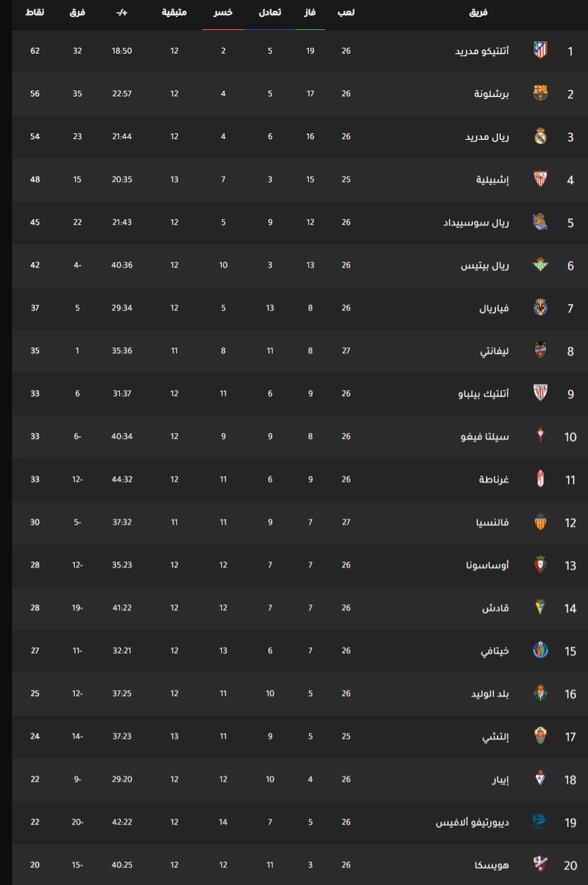
Task: Click the Villarreal yellow crest
Action: coord(541,308)
